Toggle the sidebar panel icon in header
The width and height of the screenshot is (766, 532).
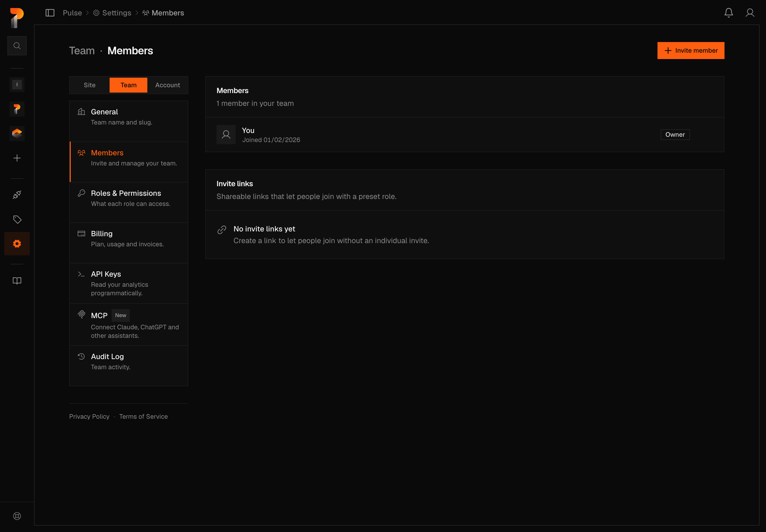pos(50,13)
